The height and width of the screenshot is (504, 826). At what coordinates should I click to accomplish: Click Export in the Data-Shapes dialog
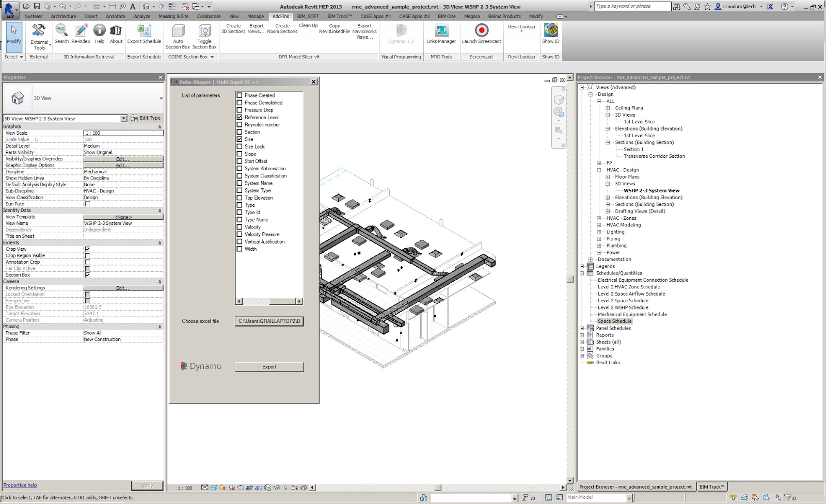coord(268,367)
